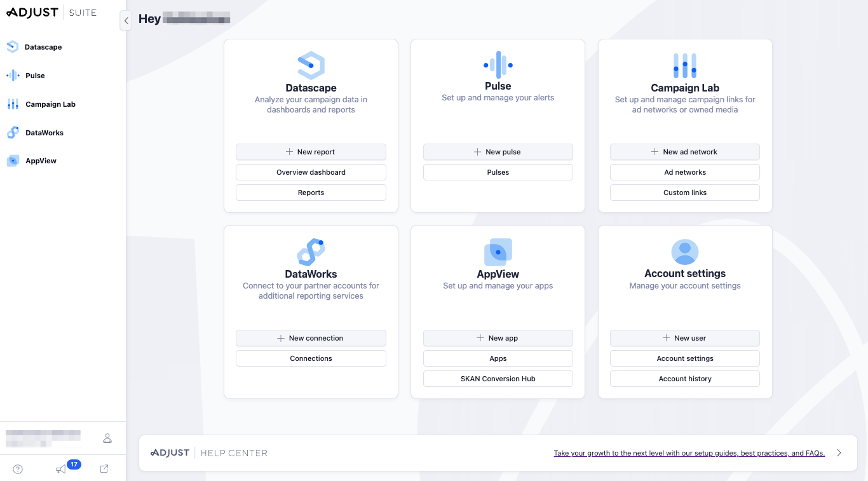Open the Pulses list
Screen dimensions: 868x481
(x=498, y=172)
